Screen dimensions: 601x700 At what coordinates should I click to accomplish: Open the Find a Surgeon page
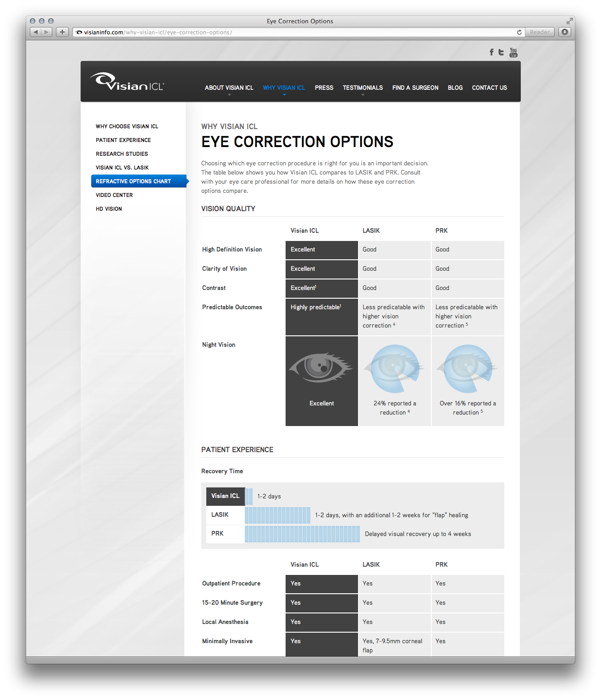[x=415, y=87]
